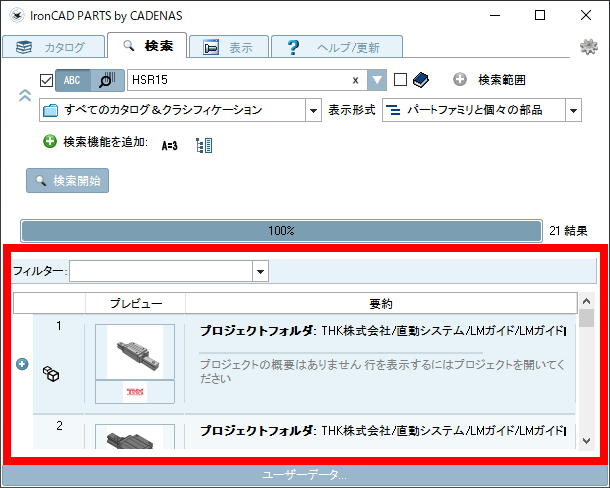The image size is (610, 488).
Task: Close the IronCAD PARTS window
Action: click(x=585, y=16)
